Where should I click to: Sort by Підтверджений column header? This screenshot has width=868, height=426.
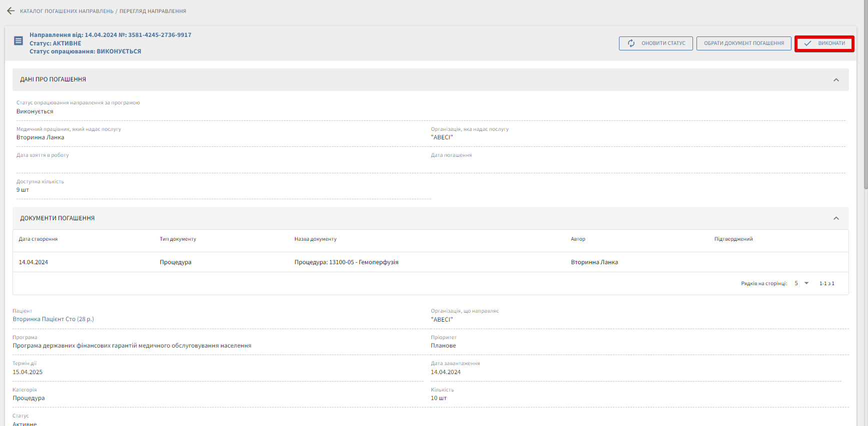point(733,239)
